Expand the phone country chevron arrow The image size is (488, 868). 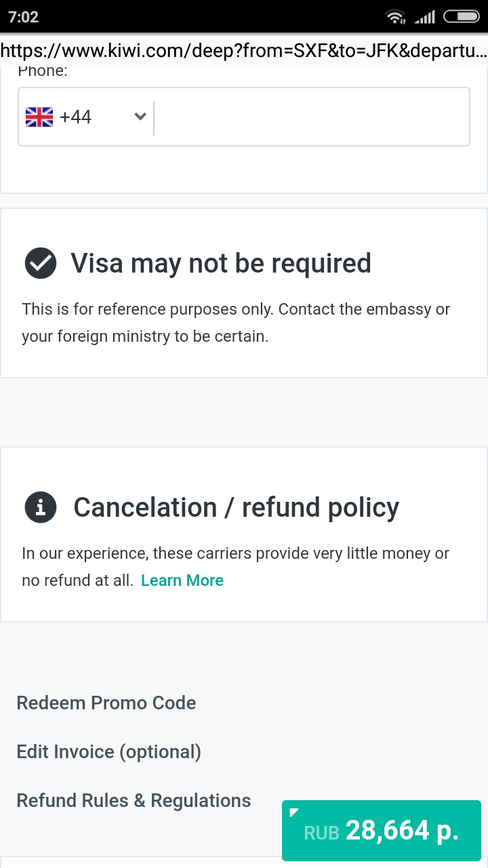(x=140, y=117)
